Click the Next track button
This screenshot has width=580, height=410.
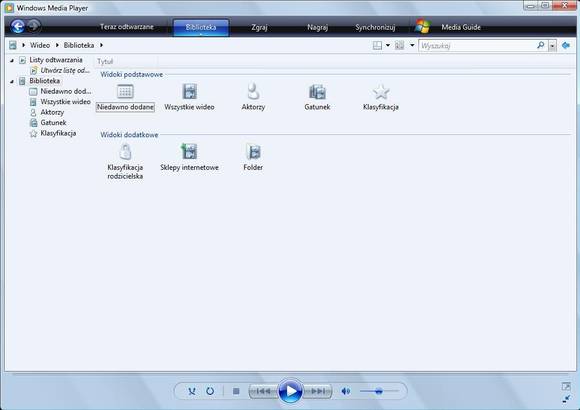point(318,391)
